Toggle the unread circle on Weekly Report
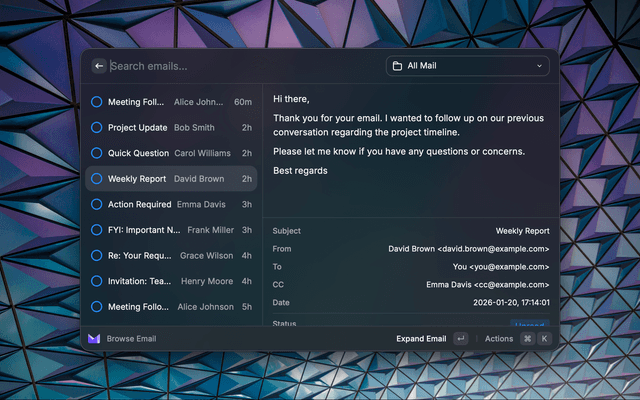Screen dimensions: 640x400 pyautogui.click(x=97, y=179)
